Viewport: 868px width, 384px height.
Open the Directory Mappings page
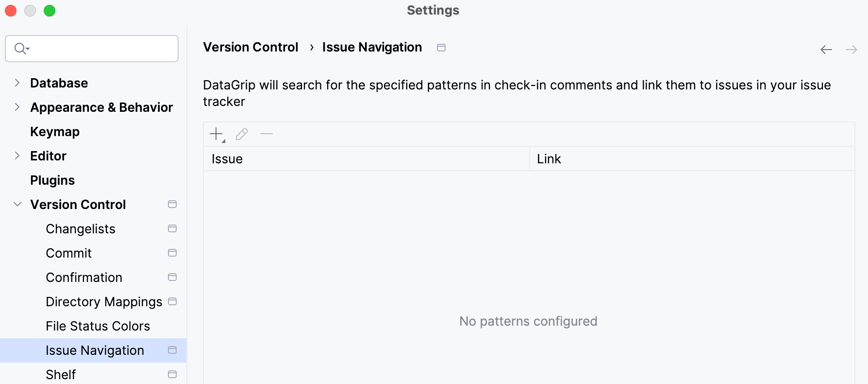104,301
